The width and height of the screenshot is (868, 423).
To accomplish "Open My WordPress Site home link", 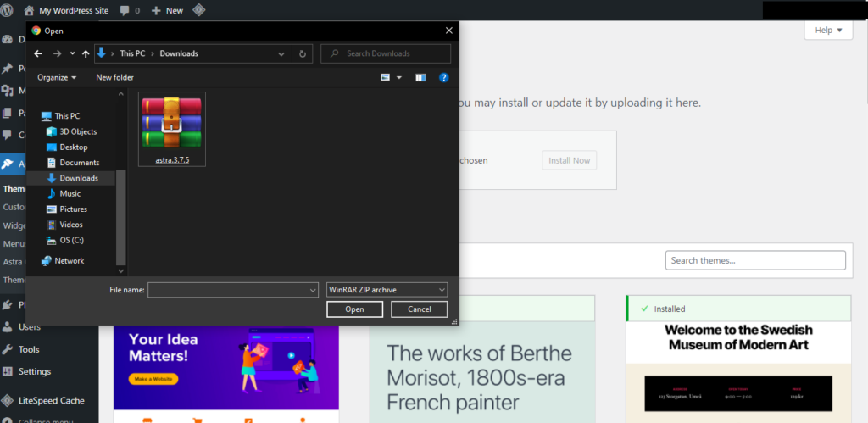I will [66, 10].
